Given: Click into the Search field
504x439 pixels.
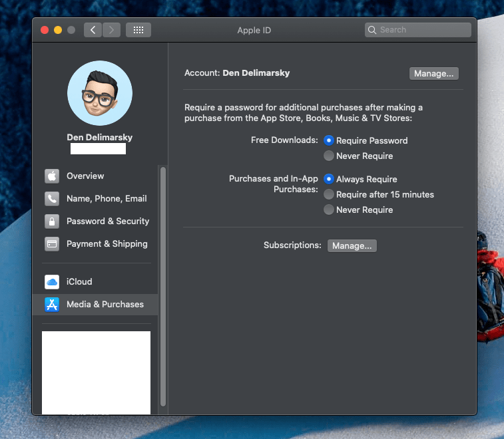Looking at the screenshot, I should point(418,30).
